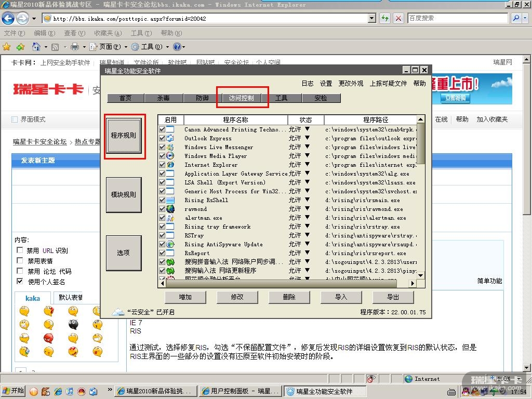This screenshot has width=532, height=399.
Task: Expand the address bar URL dropdown
Action: (x=372, y=18)
